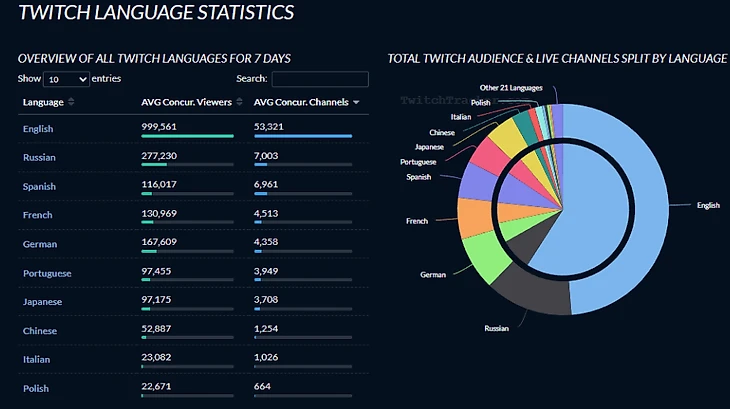This screenshot has height=409, width=730.
Task: Select the Spanish language row link
Action: pyautogui.click(x=39, y=187)
